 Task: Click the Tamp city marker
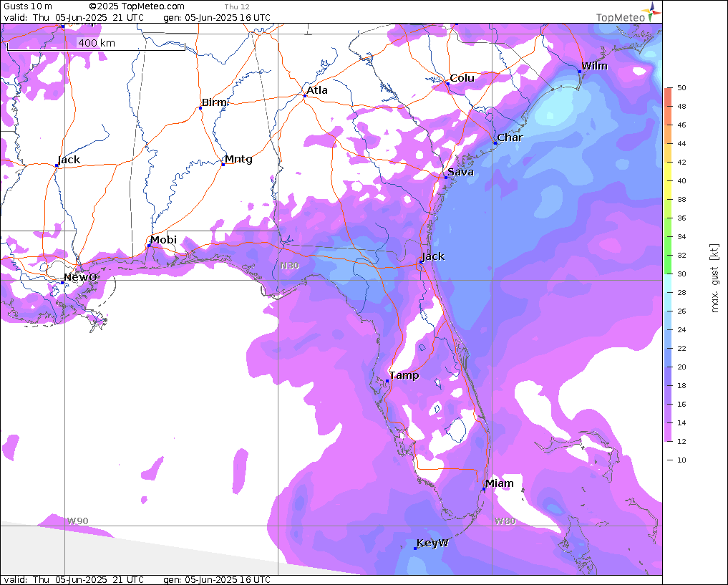point(387,381)
